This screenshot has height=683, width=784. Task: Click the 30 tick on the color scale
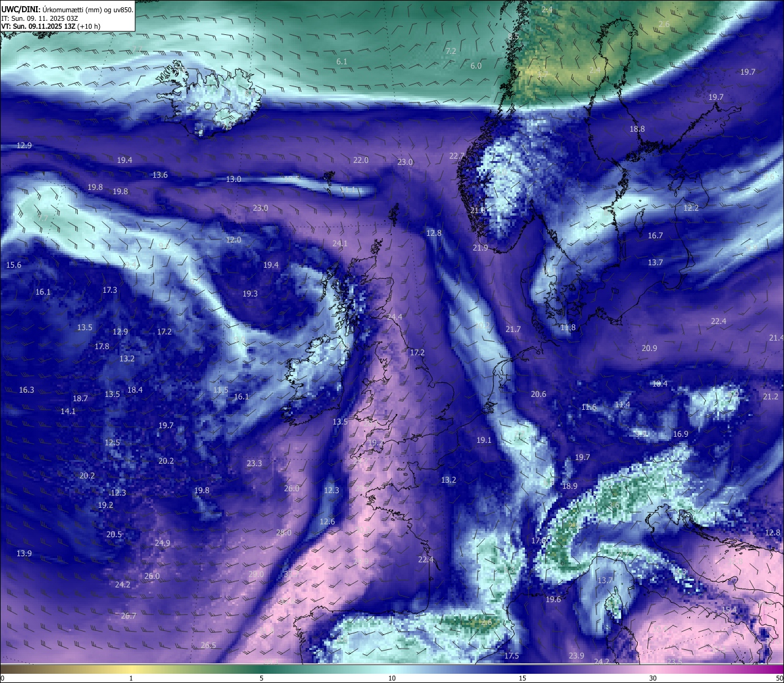pyautogui.click(x=653, y=678)
